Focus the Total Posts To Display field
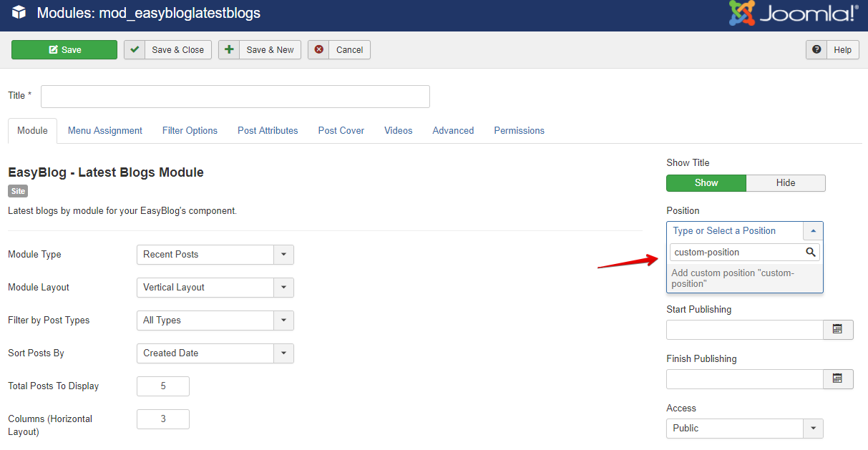The height and width of the screenshot is (450, 868). [163, 386]
